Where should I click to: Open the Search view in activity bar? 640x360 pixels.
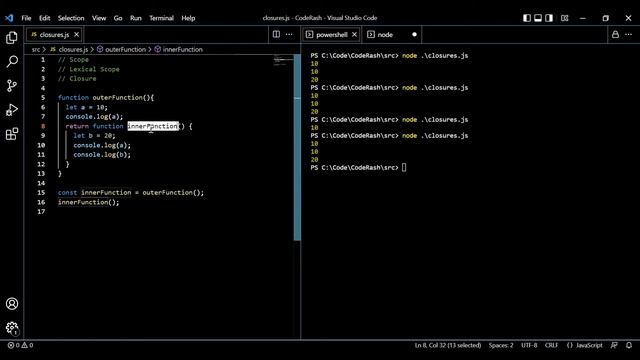tap(12, 61)
